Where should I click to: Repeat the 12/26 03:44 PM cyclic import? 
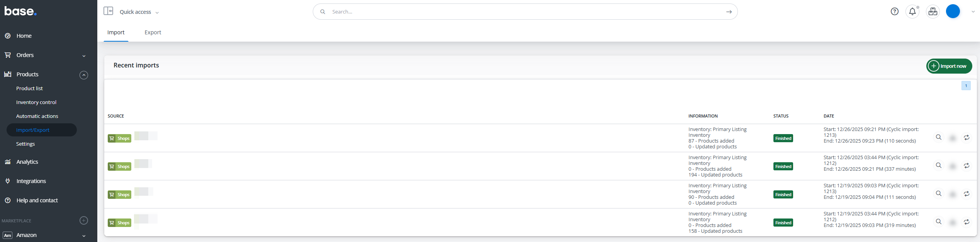click(966, 166)
